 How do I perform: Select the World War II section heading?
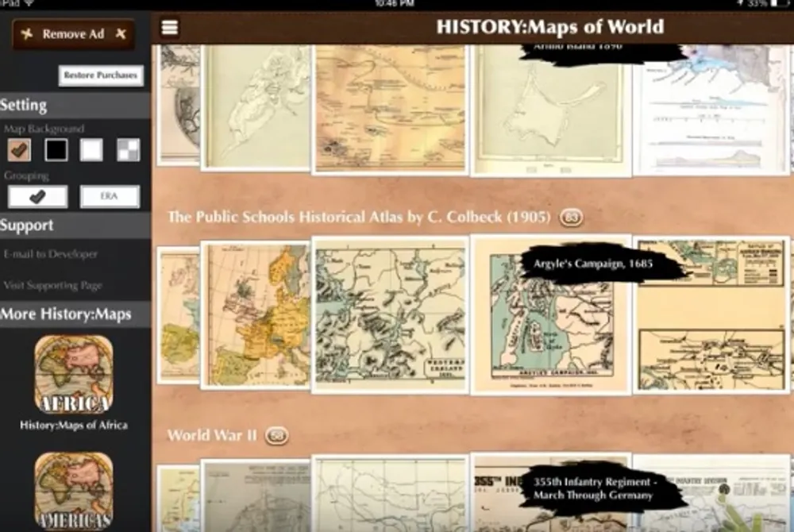click(x=212, y=435)
